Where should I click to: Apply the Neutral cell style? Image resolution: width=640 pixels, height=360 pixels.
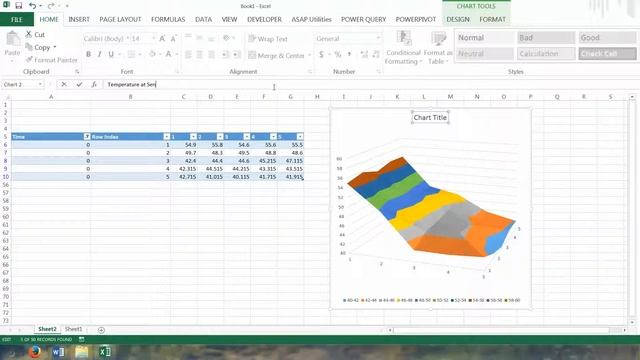point(484,53)
